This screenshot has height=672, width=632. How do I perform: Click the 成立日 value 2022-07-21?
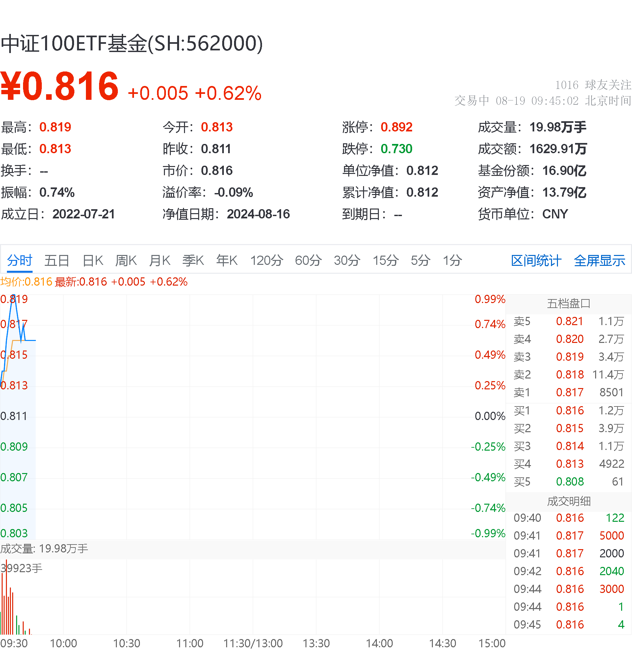point(84,214)
